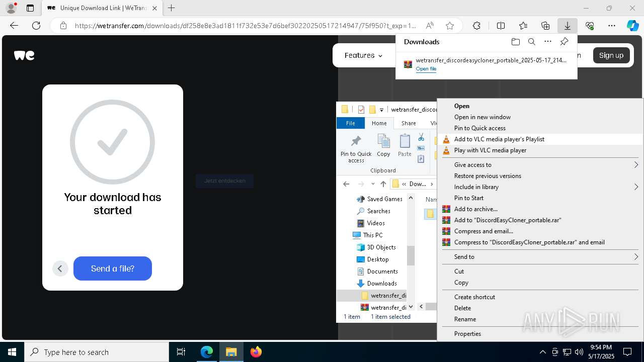
Task: Open Read aloud in address bar
Action: pyautogui.click(x=430, y=26)
